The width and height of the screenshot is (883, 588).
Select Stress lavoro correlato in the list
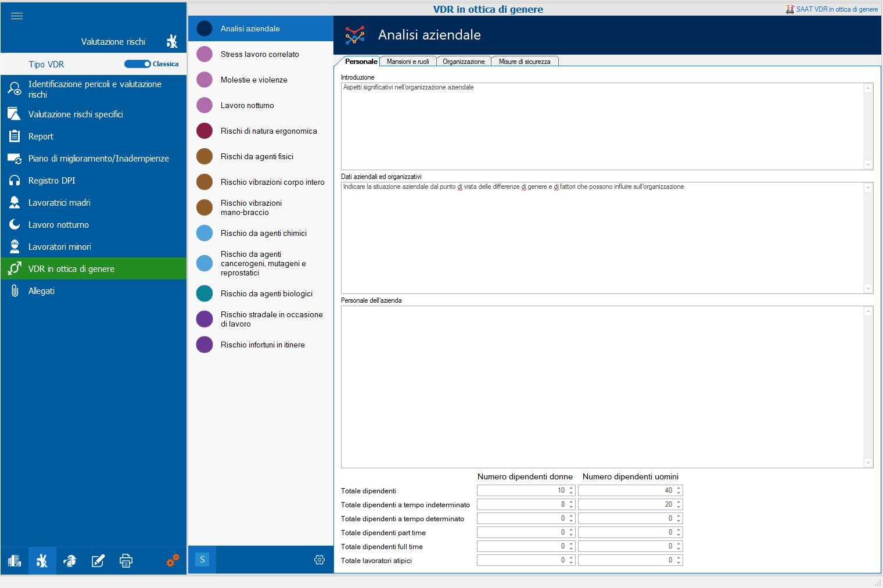[x=260, y=55]
